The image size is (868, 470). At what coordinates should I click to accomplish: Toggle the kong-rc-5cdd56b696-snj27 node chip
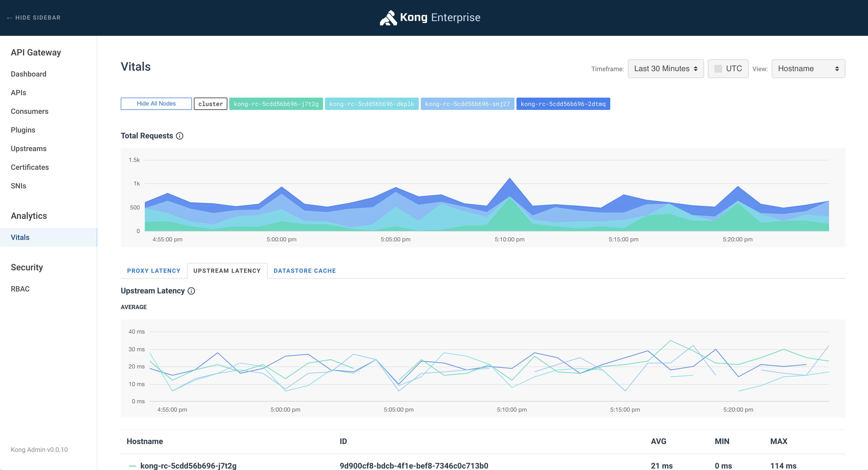pos(467,104)
